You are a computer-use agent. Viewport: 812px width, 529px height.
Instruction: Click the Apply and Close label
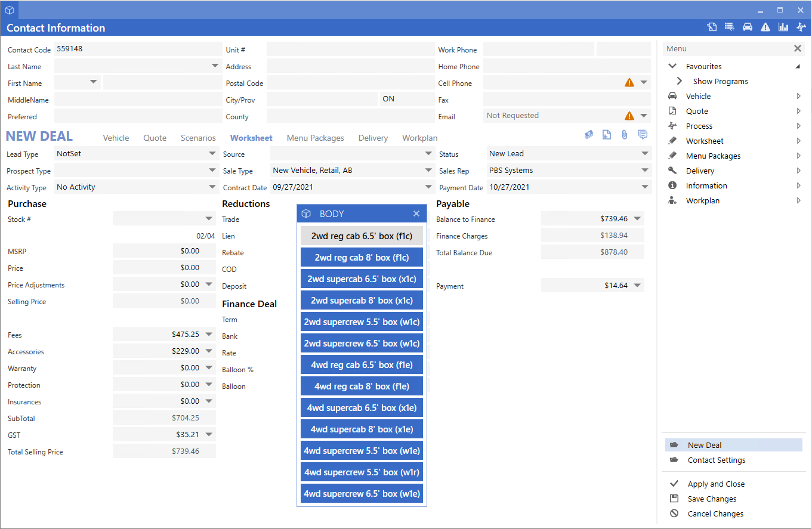[716, 484]
